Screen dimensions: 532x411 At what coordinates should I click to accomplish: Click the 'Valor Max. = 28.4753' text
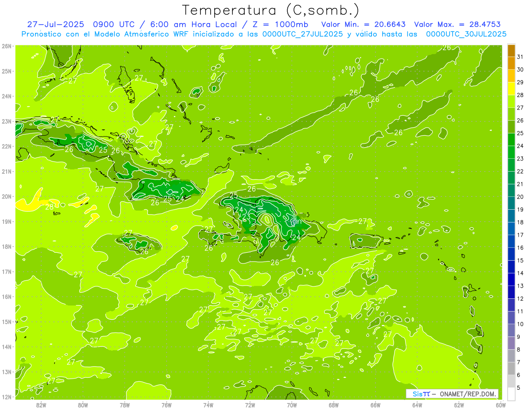pyautogui.click(x=458, y=24)
